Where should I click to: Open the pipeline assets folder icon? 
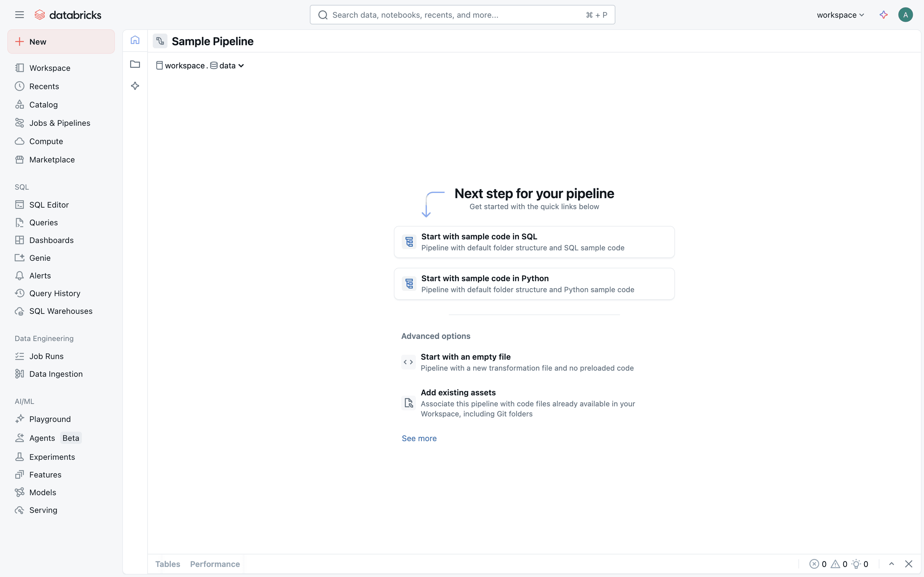135,64
